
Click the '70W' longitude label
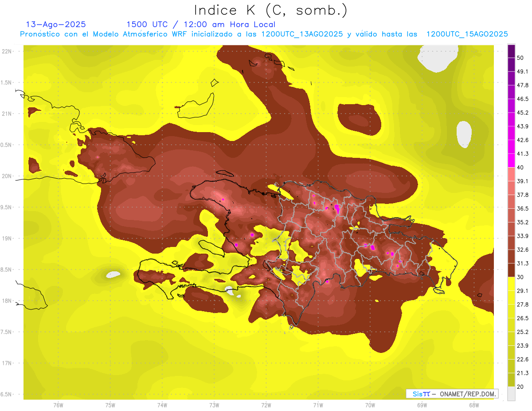[x=370, y=405]
